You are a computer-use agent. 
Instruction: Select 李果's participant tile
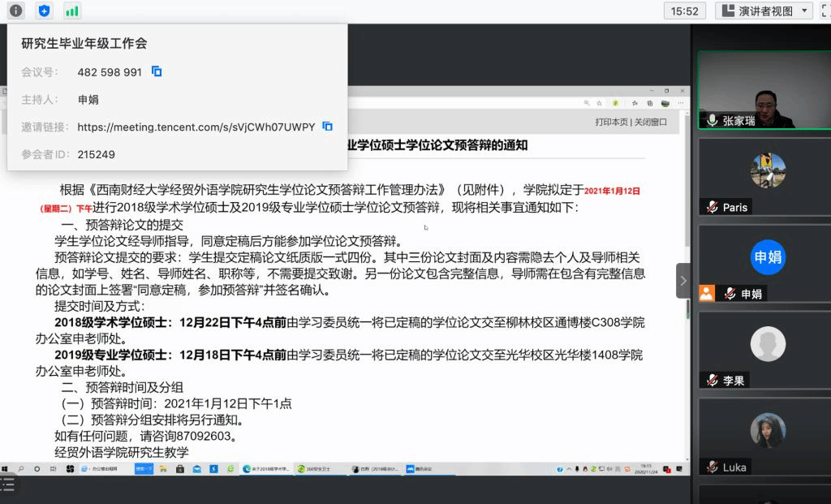click(764, 351)
